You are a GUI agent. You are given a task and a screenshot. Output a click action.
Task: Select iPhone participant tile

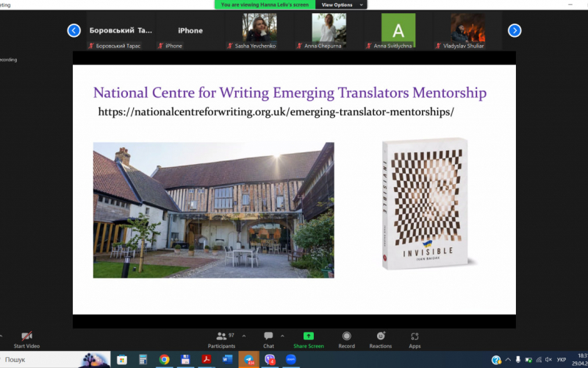pyautogui.click(x=190, y=31)
